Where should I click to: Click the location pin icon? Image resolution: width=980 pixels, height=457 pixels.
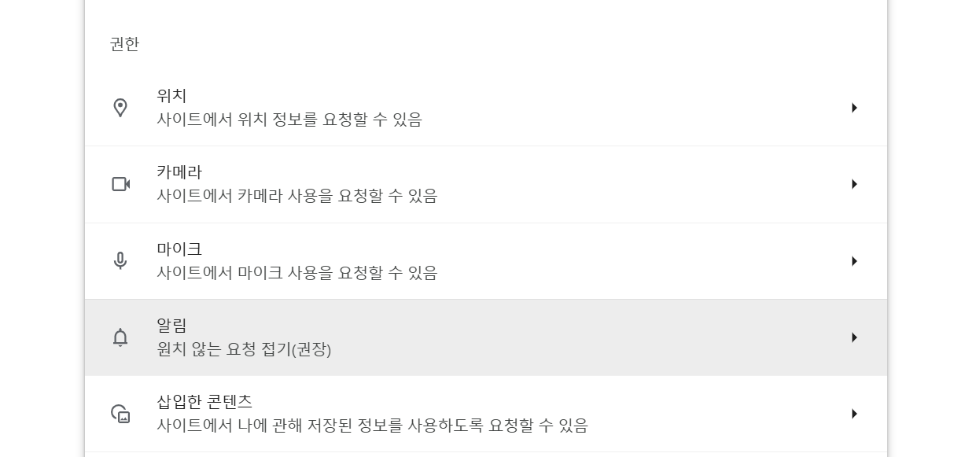[120, 108]
